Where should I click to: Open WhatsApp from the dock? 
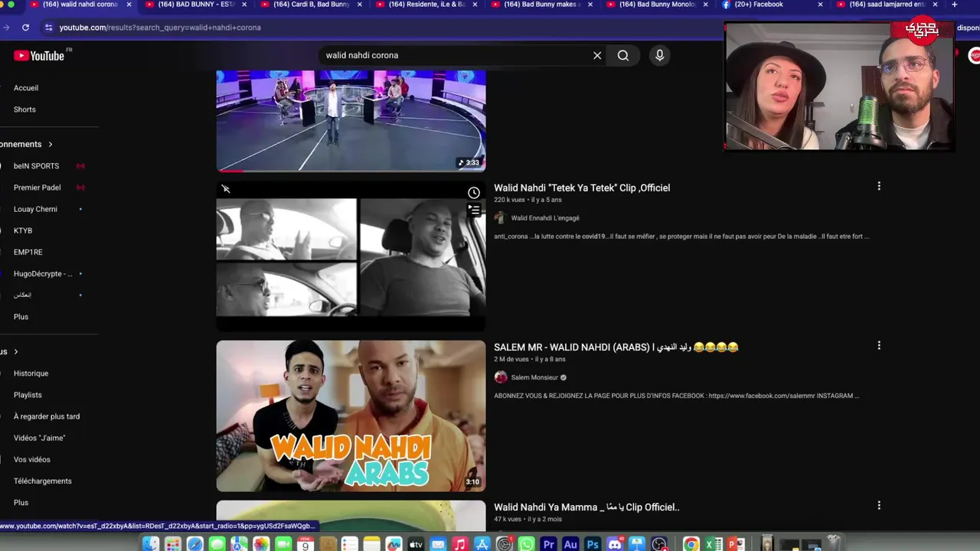[526, 544]
